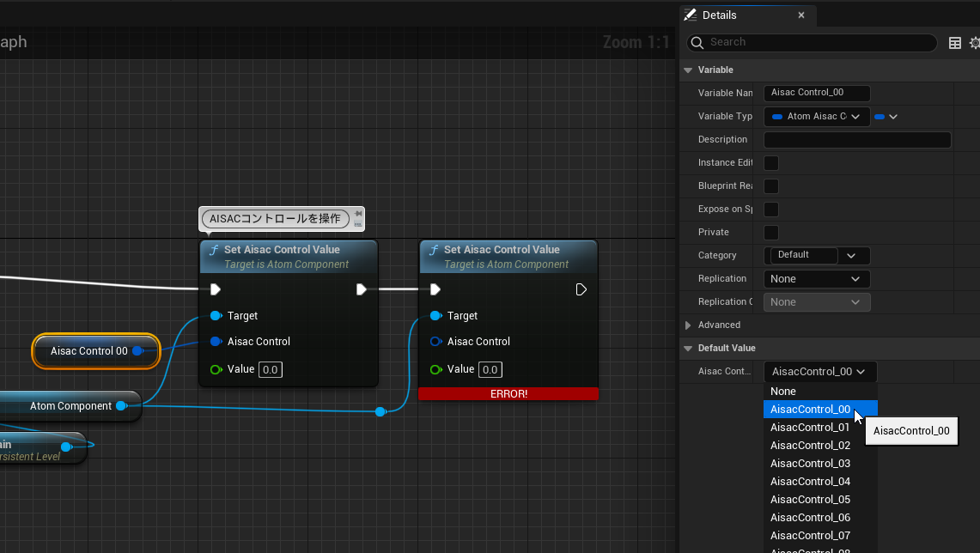Click the ERROR node's unconnected Aisac Control pin
This screenshot has height=553, width=980.
[x=435, y=341]
